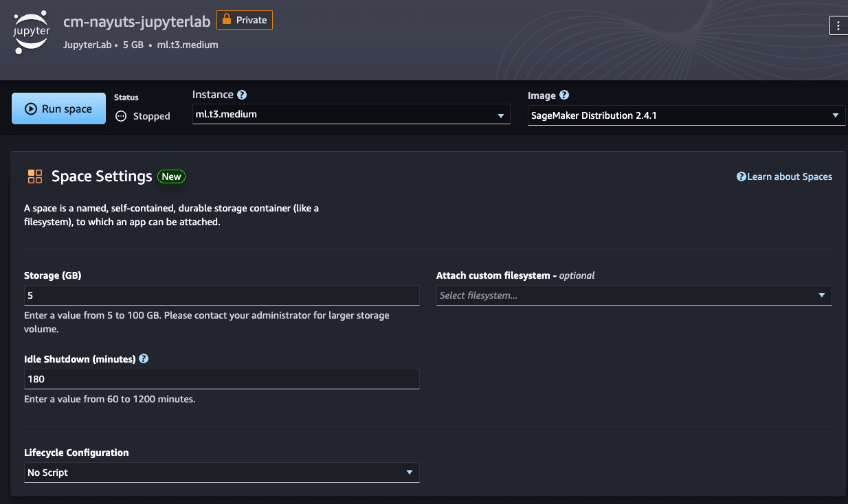This screenshot has height=504, width=848.
Task: Click the Space Settings heading
Action: point(102,176)
